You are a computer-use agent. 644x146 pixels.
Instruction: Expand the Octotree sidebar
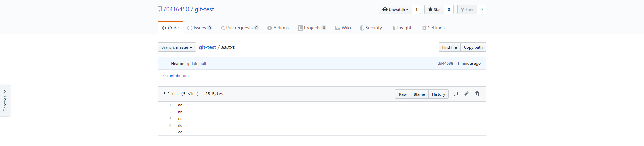pyautogui.click(x=5, y=101)
